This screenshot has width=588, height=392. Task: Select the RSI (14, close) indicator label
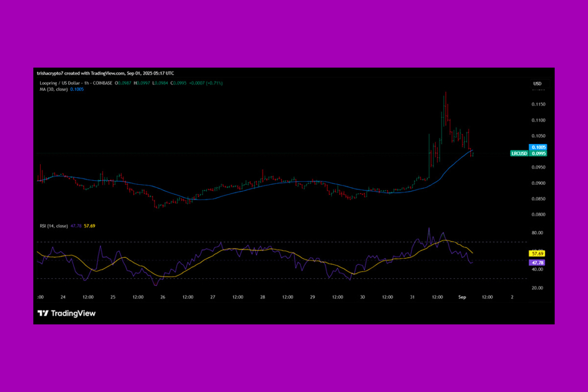[x=53, y=226]
